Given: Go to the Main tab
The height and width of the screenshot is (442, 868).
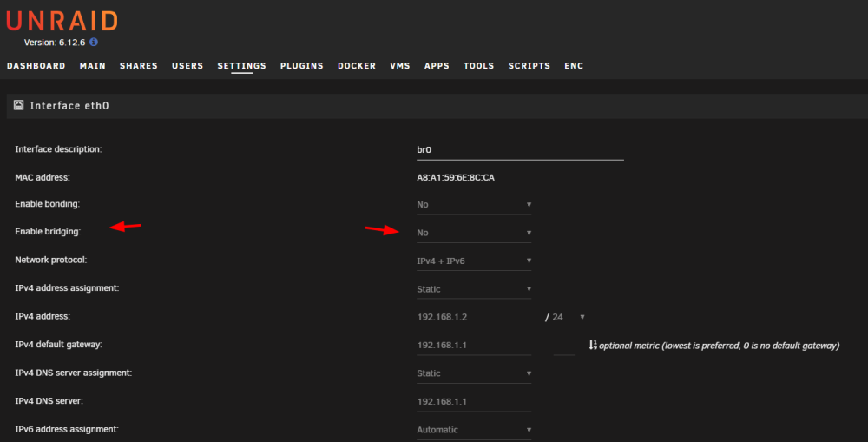Looking at the screenshot, I should pyautogui.click(x=93, y=66).
